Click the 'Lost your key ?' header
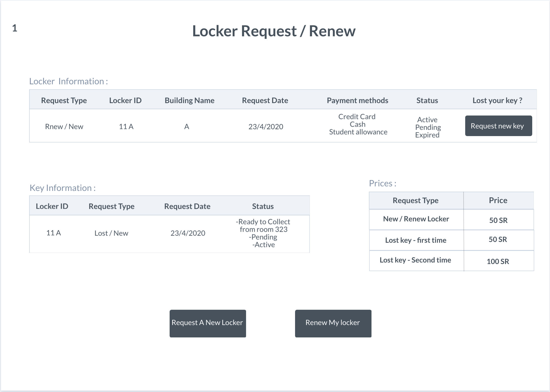Screen dimensions: 550x392 (497, 100)
